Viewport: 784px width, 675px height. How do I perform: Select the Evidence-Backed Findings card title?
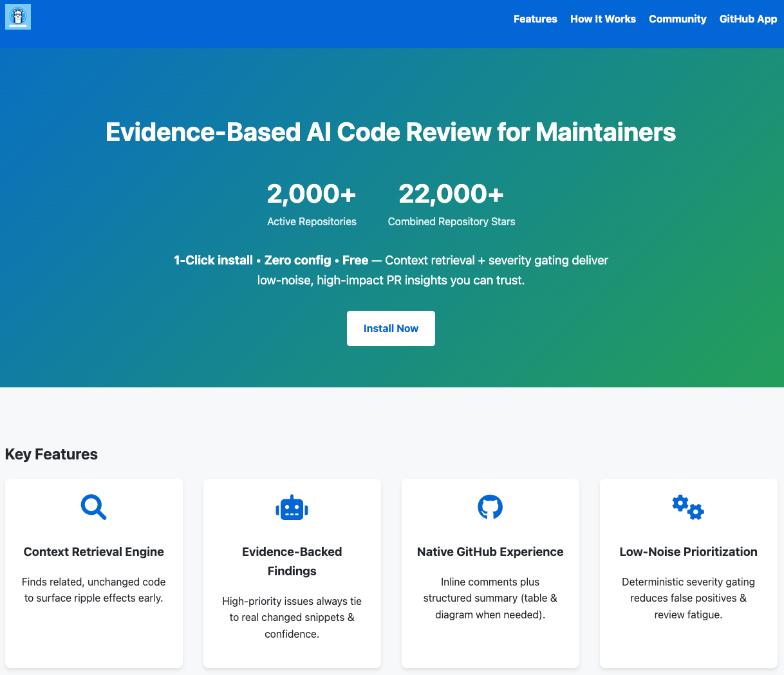[292, 561]
